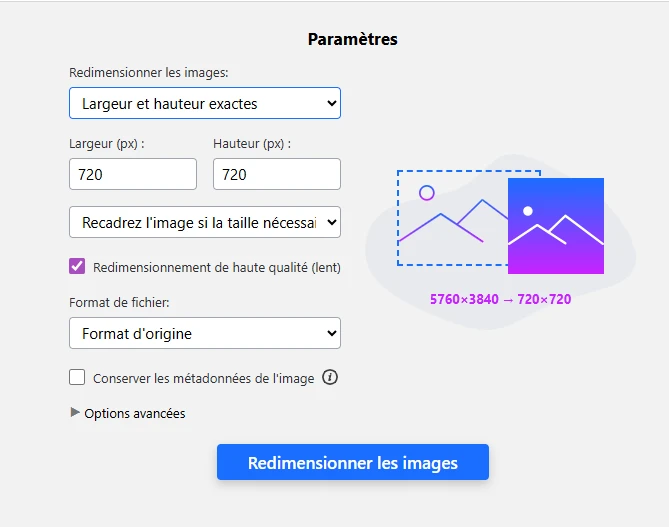Click the info icon beside metadata option

click(330, 378)
